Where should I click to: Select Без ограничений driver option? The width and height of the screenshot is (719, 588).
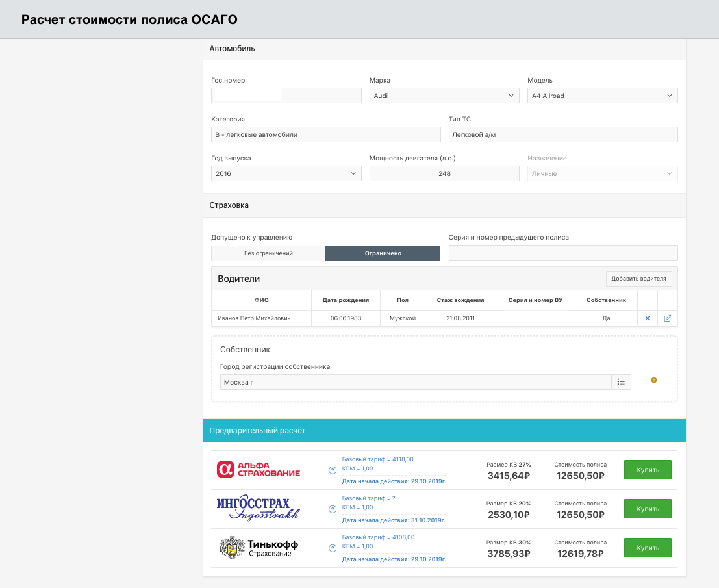click(268, 253)
